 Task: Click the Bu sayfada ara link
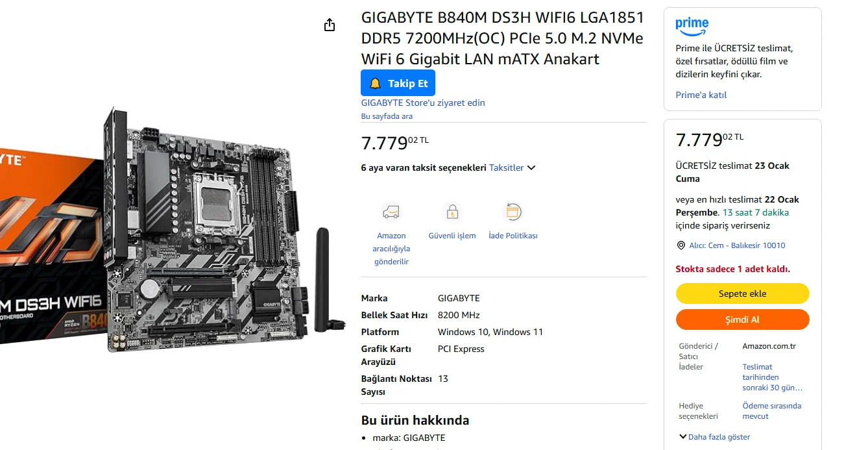[x=387, y=116]
